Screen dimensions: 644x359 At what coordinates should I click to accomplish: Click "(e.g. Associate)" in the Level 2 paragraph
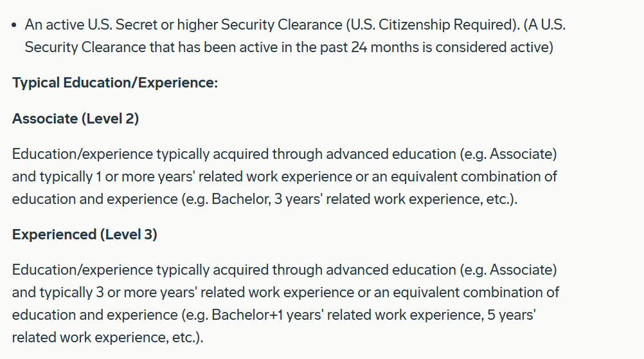(508, 154)
